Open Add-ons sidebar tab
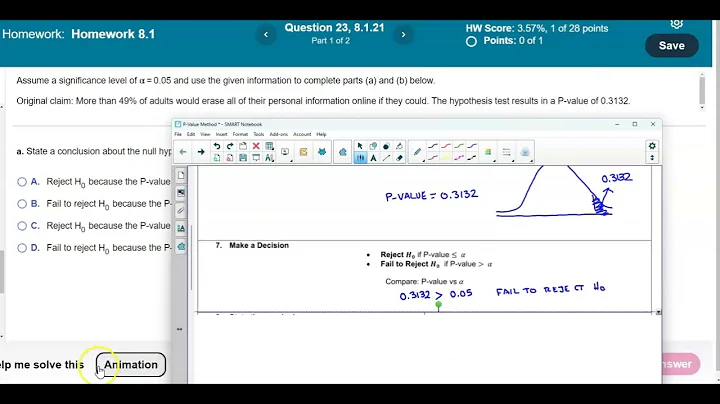The width and height of the screenshot is (720, 404). [181, 246]
